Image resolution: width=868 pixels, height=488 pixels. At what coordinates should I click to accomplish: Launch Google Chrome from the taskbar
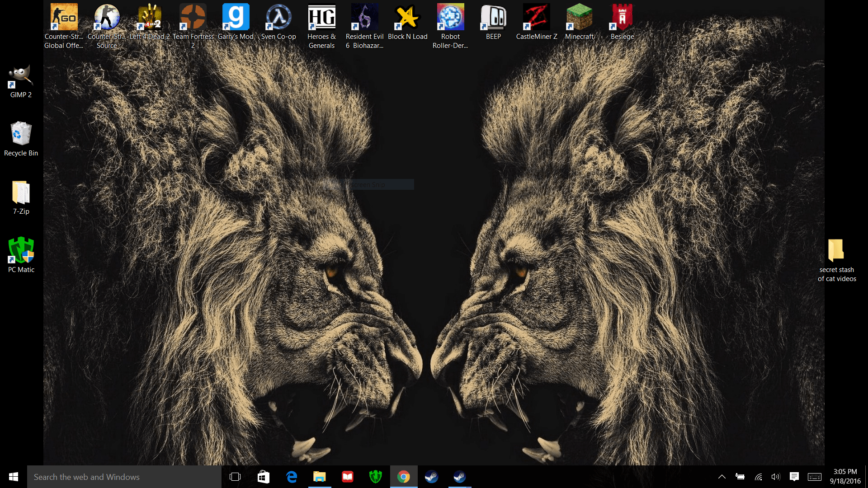(403, 477)
